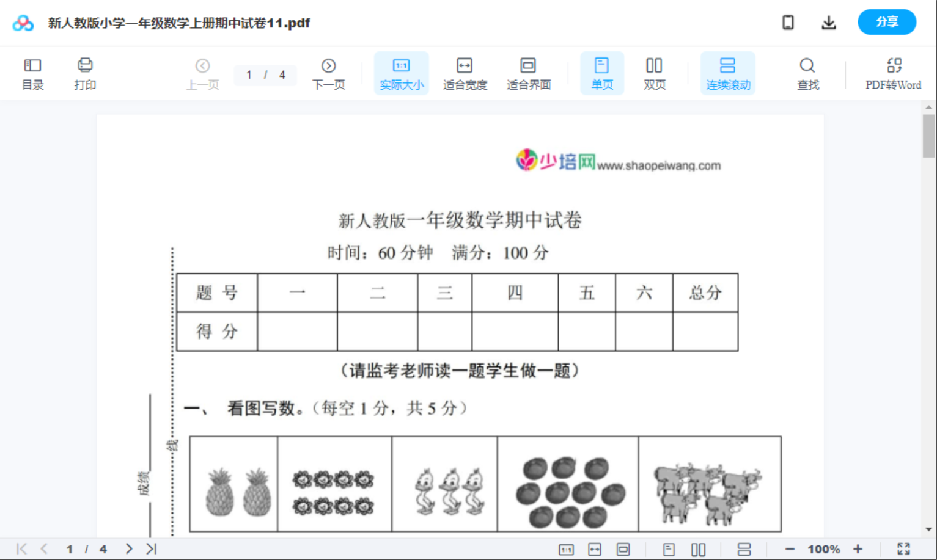Click the PDF file name in the title bar
This screenshot has height=560, width=937.
177,23
